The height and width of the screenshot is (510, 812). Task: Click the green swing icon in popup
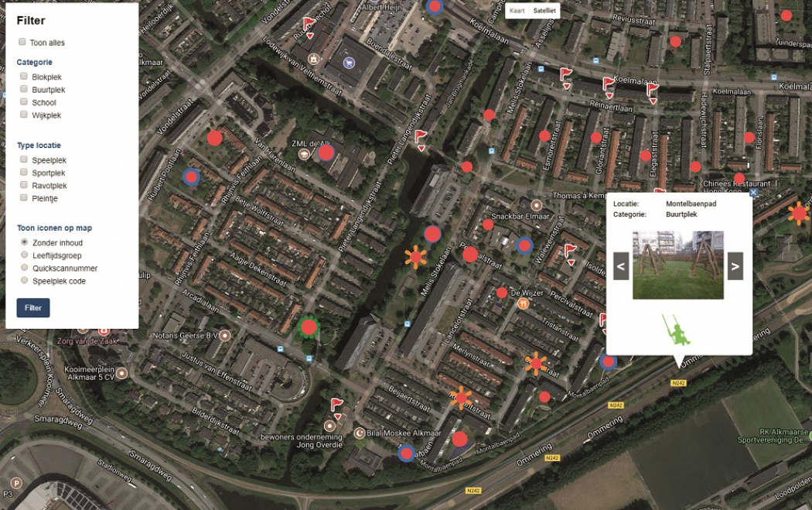(676, 330)
